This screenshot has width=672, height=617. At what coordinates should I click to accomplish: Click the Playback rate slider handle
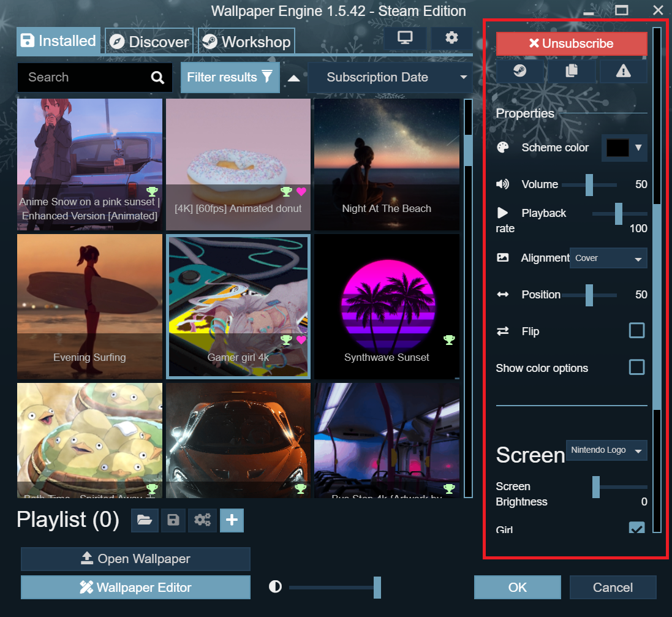point(619,213)
